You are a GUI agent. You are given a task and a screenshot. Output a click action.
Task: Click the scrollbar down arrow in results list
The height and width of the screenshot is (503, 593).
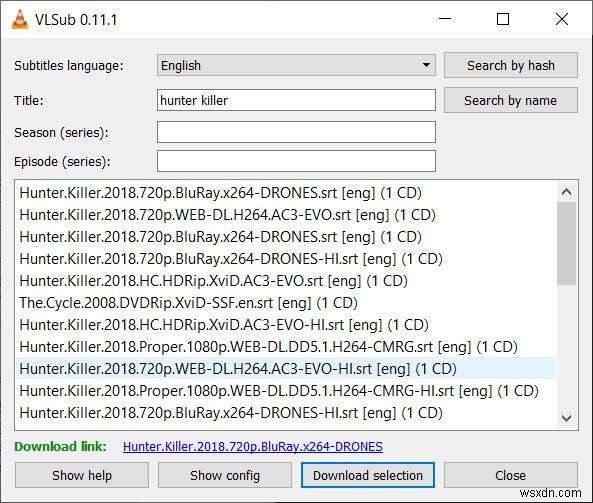tap(566, 418)
